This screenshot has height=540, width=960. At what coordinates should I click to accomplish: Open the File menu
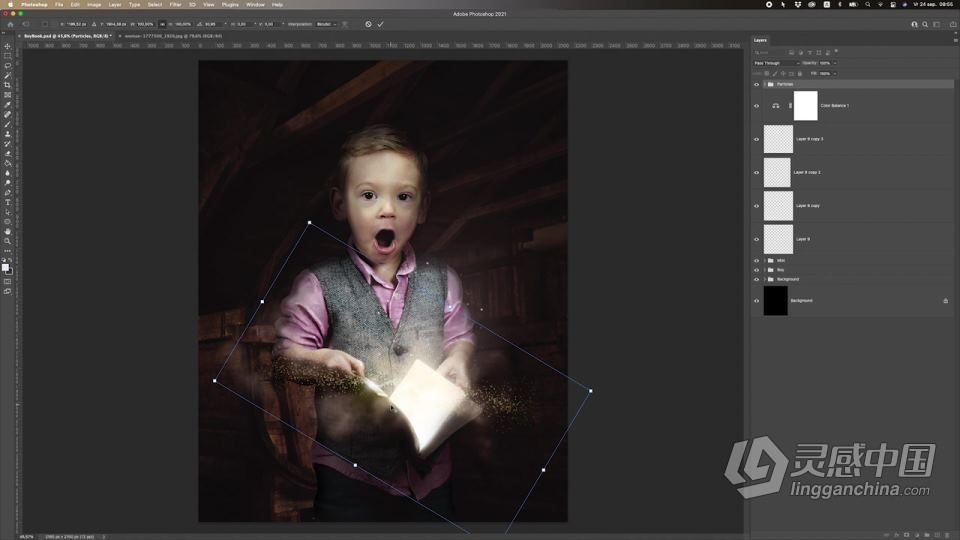tap(59, 4)
